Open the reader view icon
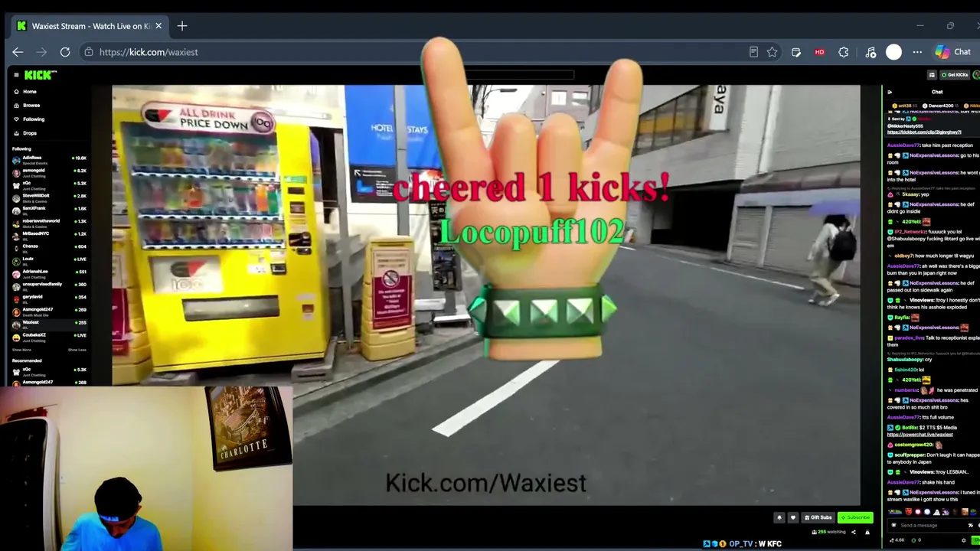The height and width of the screenshot is (551, 980). pos(753,52)
